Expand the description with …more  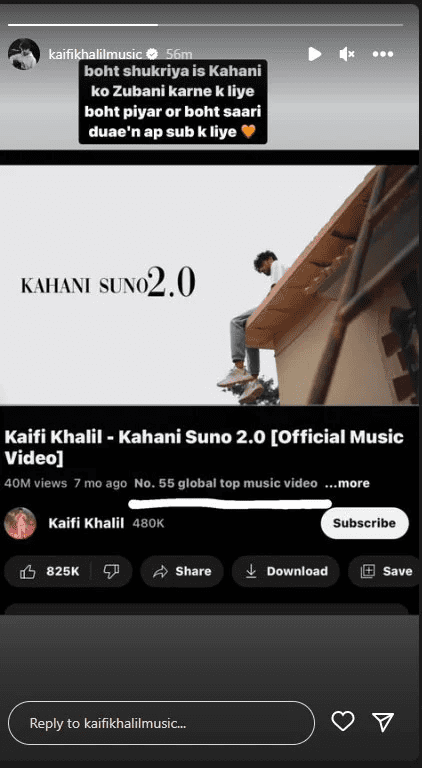coord(347,483)
